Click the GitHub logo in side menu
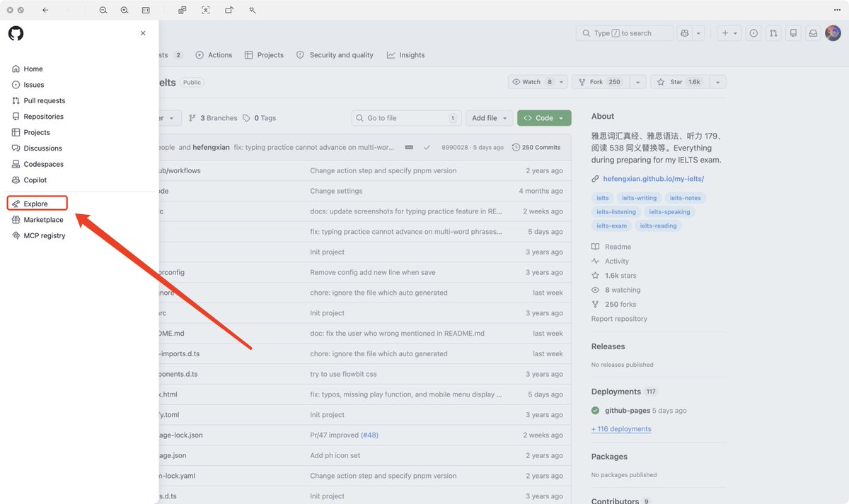This screenshot has height=504, width=849. pyautogui.click(x=16, y=33)
